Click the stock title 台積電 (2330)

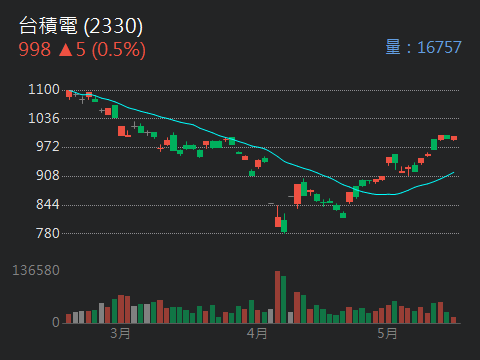[x=81, y=26]
